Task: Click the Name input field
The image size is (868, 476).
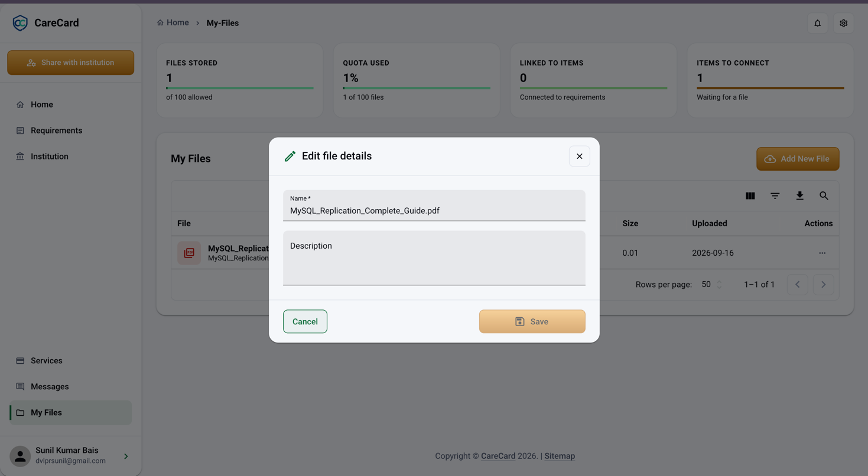Action: (x=434, y=206)
